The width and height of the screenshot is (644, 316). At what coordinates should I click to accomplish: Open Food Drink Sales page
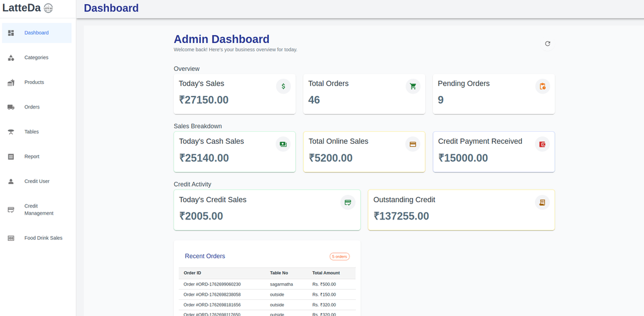coord(43,238)
